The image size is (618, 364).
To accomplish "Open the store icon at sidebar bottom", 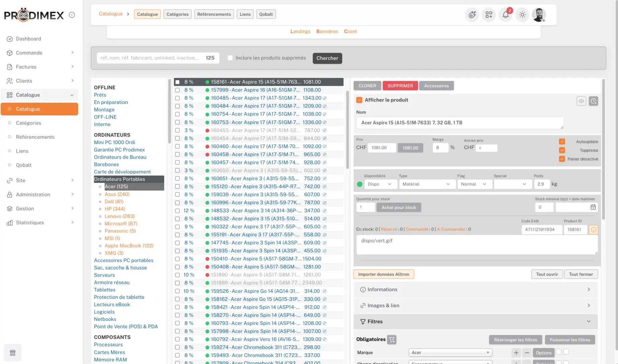I will (13, 353).
